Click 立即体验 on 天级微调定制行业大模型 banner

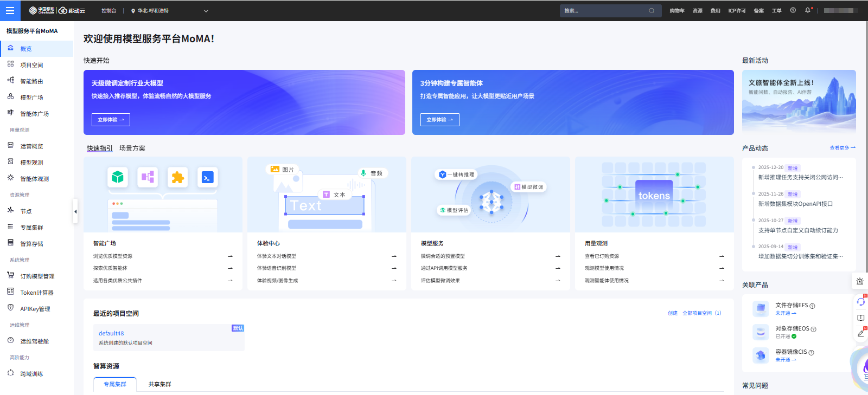(111, 120)
